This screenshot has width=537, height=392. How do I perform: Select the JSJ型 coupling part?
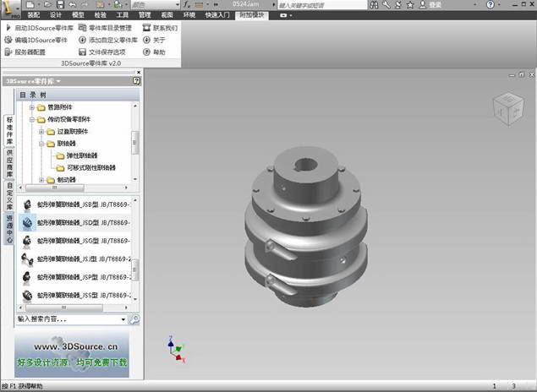point(74,259)
